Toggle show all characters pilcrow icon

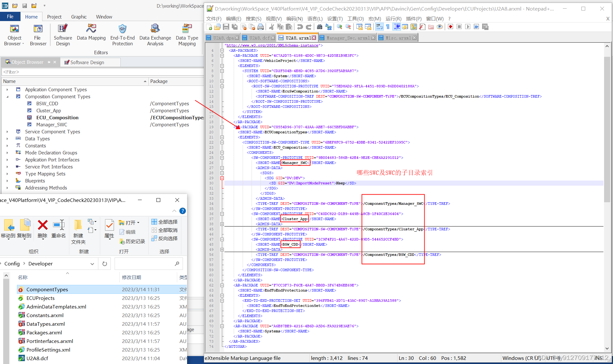387,27
